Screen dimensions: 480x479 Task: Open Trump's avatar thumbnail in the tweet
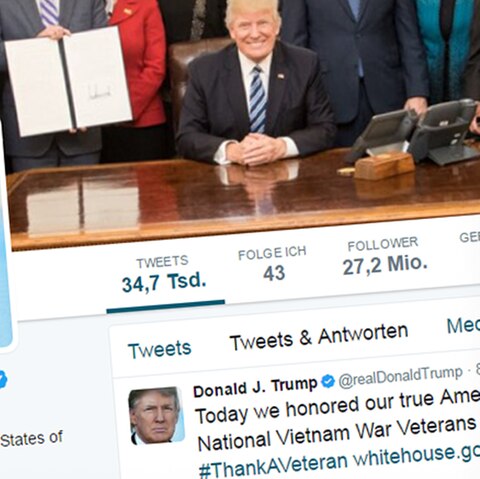click(156, 416)
